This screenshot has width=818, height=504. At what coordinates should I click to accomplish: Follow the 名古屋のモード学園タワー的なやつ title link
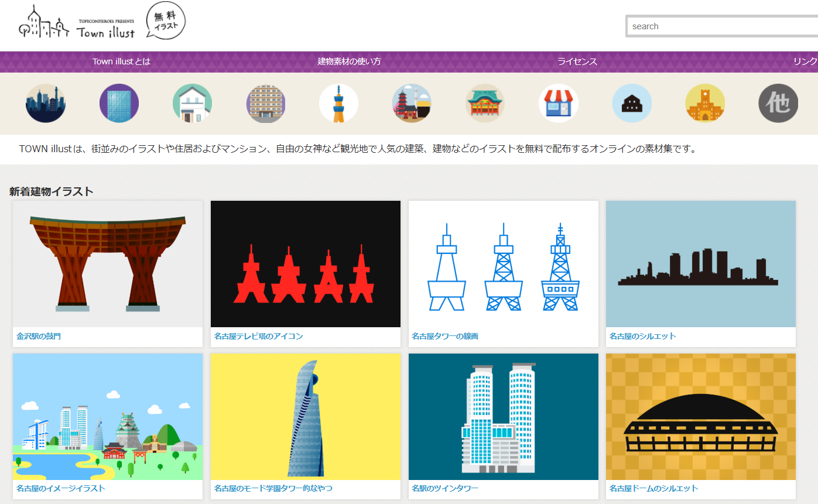[273, 489]
